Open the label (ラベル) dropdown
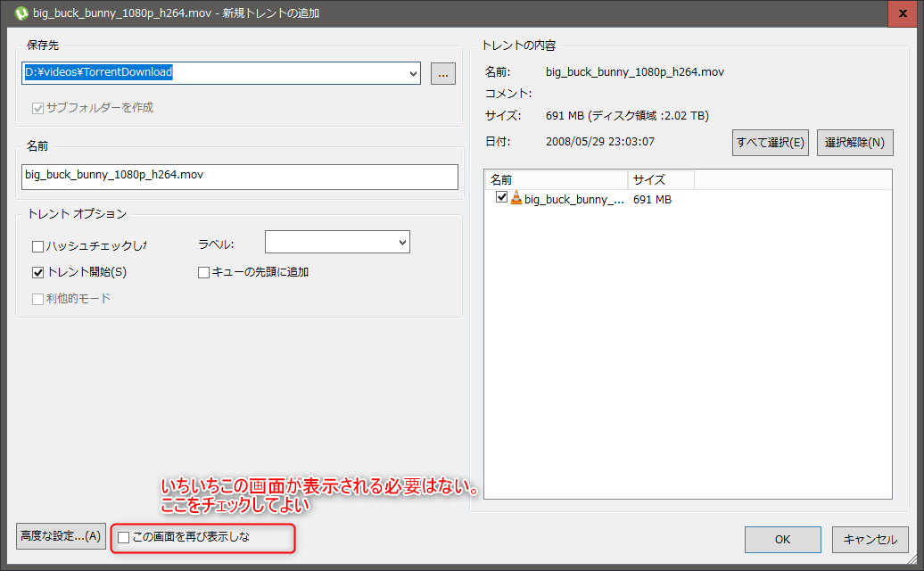Viewport: 924px width, 571px height. coord(401,242)
